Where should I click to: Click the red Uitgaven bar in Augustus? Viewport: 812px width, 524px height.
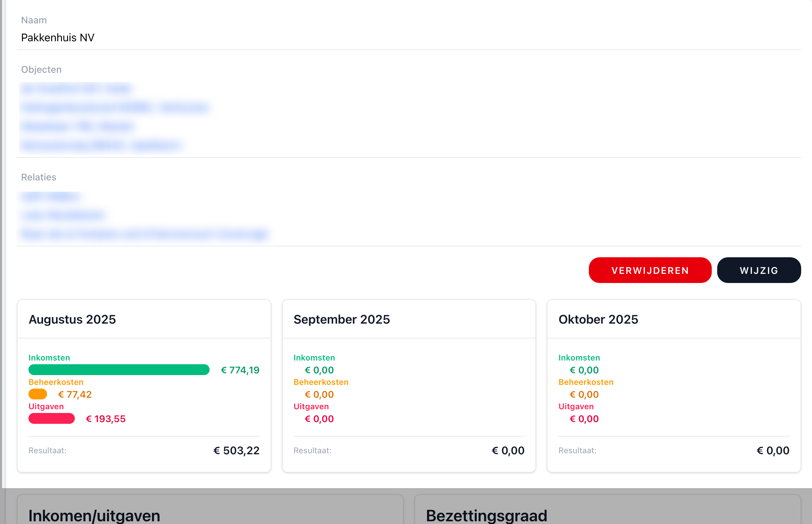(x=51, y=418)
